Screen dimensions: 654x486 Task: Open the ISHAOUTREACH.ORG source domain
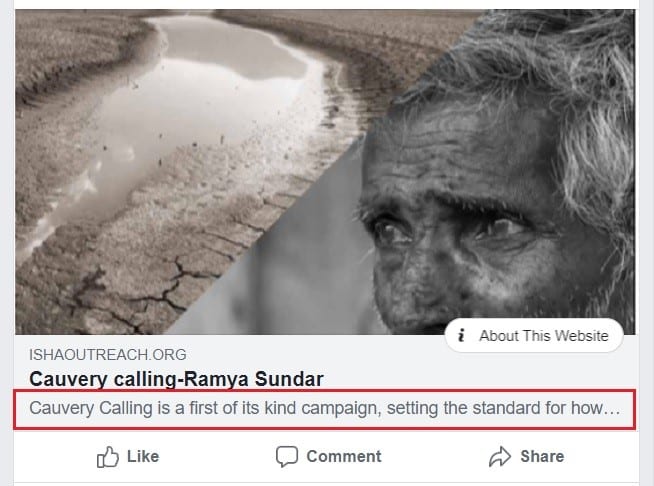pos(108,355)
